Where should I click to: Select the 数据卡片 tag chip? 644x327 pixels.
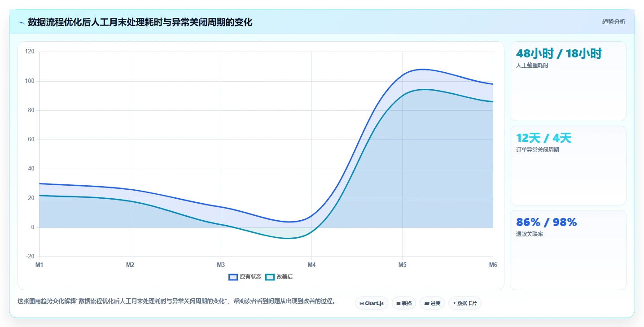465,303
